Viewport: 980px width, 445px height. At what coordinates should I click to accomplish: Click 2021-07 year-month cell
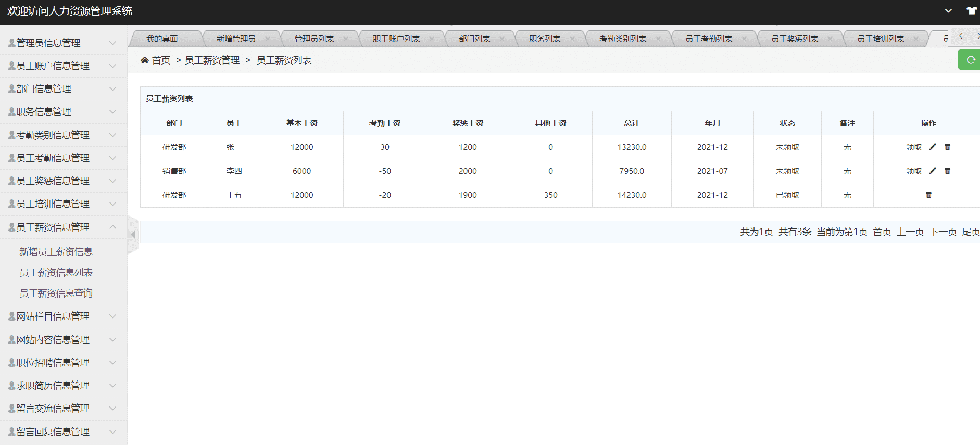click(712, 171)
